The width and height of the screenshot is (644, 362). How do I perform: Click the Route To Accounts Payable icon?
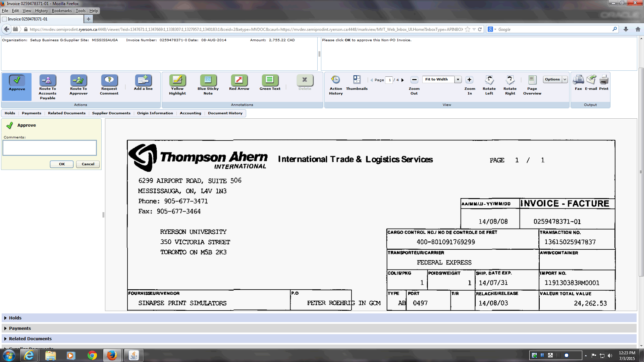pos(48,80)
